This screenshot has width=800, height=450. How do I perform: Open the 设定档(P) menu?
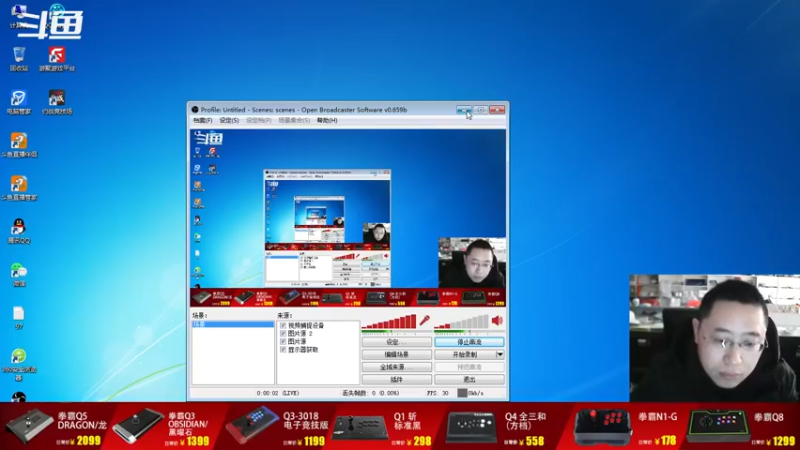259,120
